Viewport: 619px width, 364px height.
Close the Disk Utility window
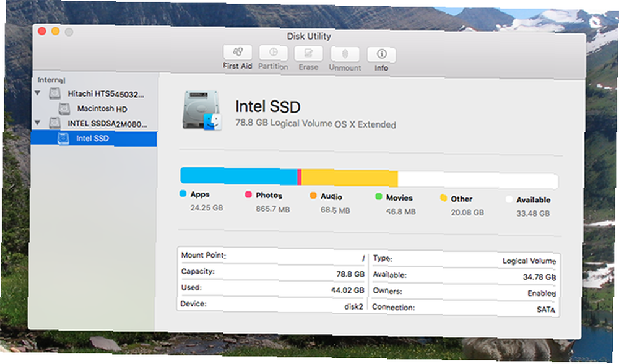(42, 31)
